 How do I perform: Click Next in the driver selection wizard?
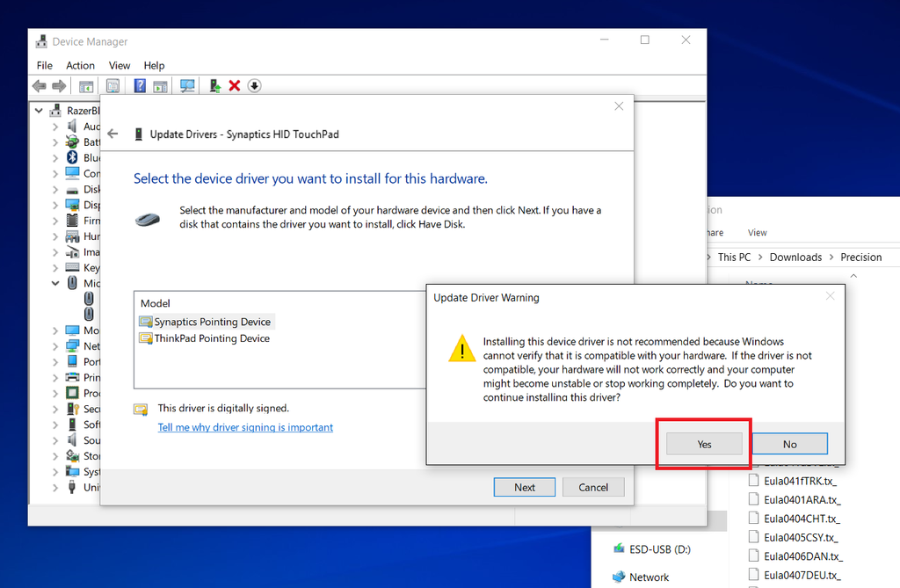(525, 487)
